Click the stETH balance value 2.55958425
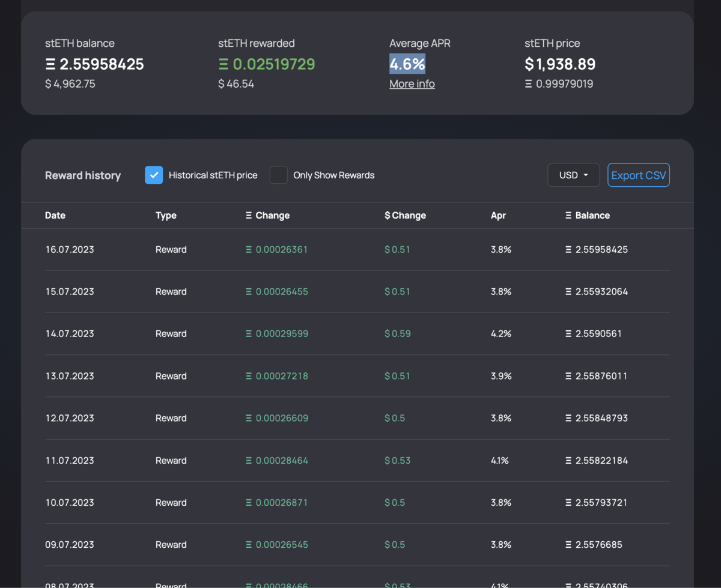Screen dimensions: 721x588 [94, 64]
